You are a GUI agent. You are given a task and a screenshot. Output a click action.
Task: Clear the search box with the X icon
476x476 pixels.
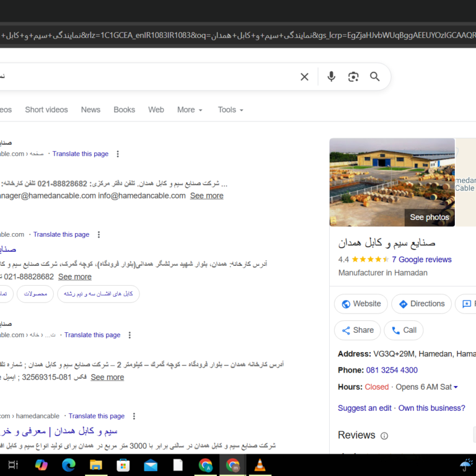pyautogui.click(x=304, y=77)
